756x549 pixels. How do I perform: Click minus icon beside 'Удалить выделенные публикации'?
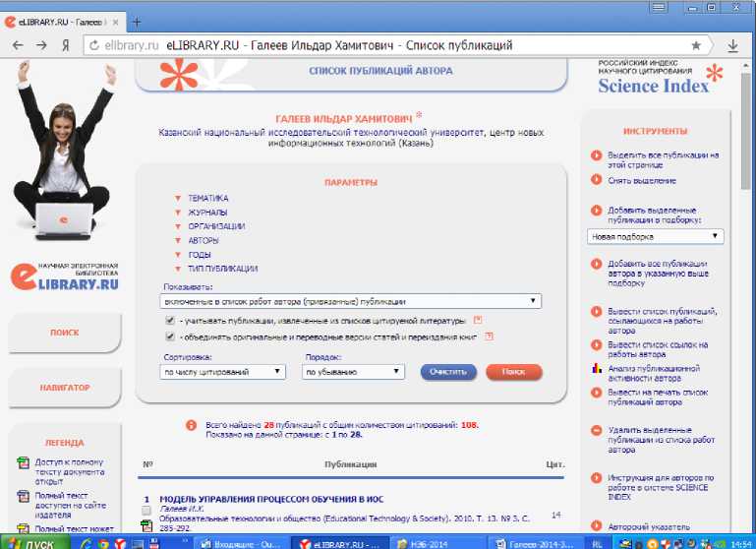pyautogui.click(x=597, y=430)
